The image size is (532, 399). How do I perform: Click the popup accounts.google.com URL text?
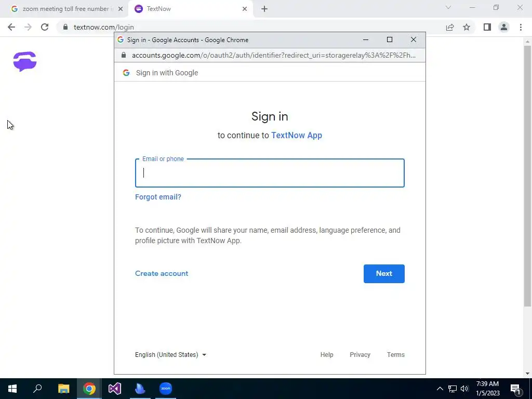click(x=273, y=55)
